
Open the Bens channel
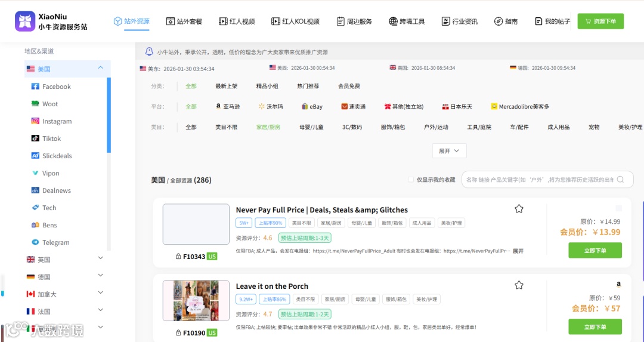pos(44,225)
